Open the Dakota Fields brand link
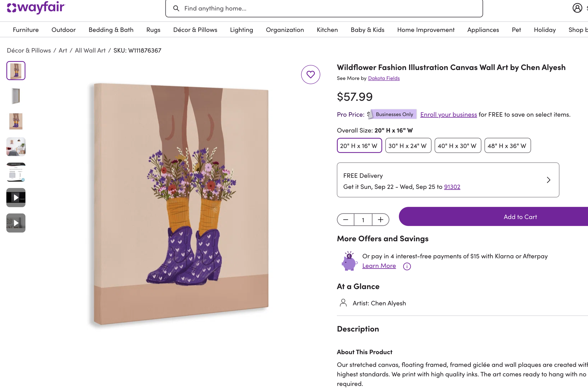 click(384, 78)
